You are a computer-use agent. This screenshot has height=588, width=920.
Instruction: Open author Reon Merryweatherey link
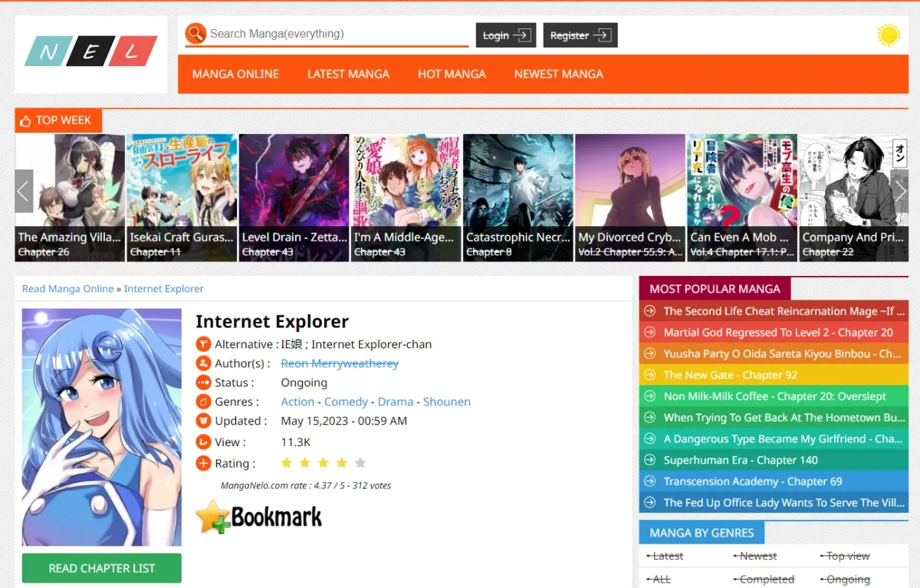pos(340,363)
